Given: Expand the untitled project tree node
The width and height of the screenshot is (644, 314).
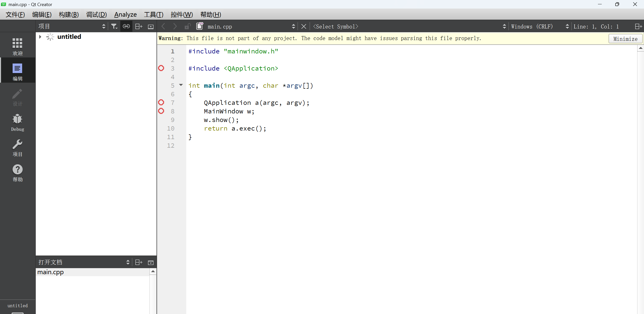Looking at the screenshot, I should 40,37.
